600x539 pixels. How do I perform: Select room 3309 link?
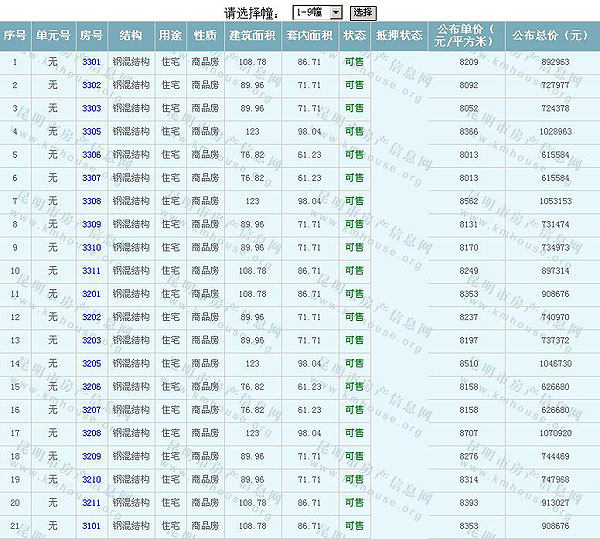point(91,224)
